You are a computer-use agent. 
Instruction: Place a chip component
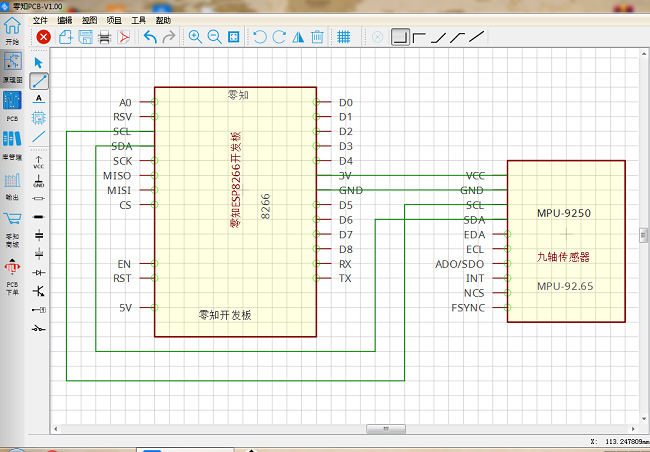[x=39, y=118]
